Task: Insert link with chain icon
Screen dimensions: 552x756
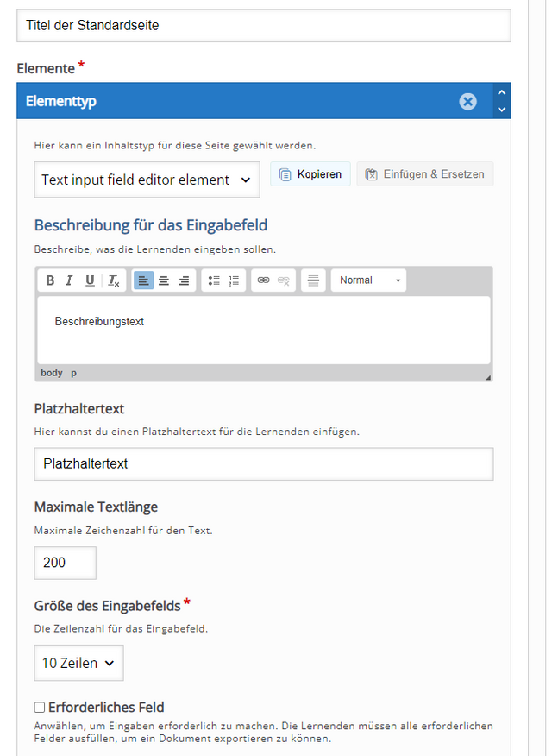Action: tap(263, 280)
